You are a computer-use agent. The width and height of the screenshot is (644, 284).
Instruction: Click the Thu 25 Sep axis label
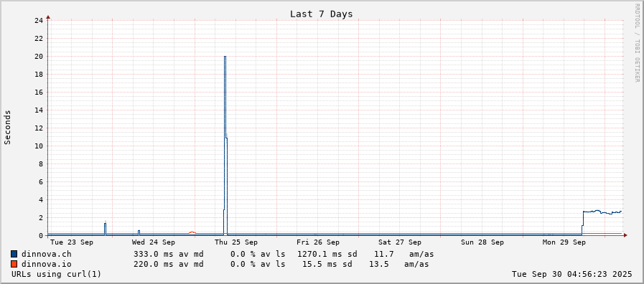[x=235, y=242]
